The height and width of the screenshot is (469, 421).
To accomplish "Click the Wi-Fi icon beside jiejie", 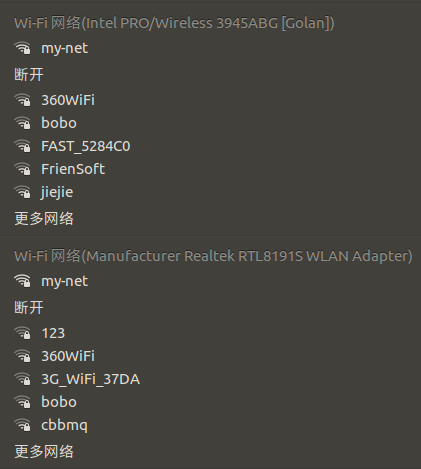I will pos(22,192).
